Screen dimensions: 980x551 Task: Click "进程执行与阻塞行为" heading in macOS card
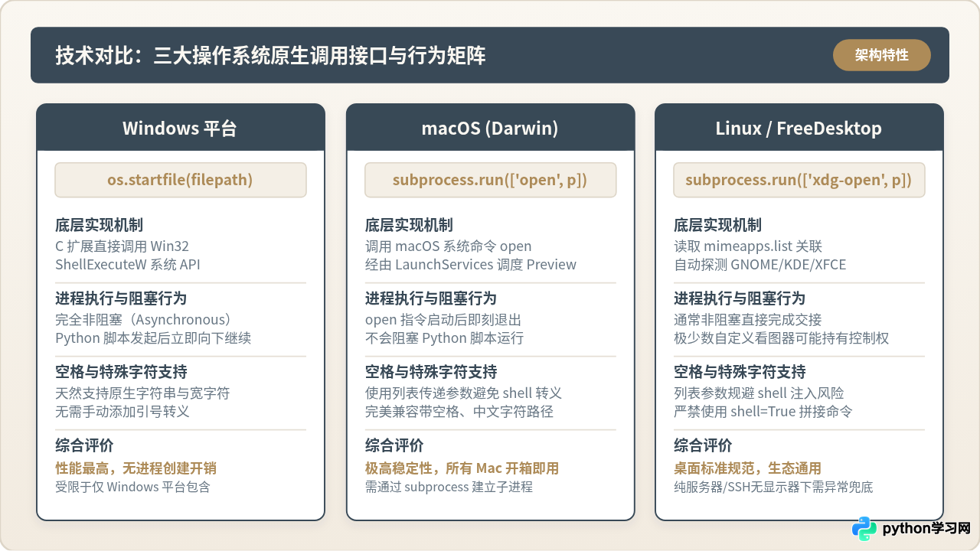(x=430, y=298)
